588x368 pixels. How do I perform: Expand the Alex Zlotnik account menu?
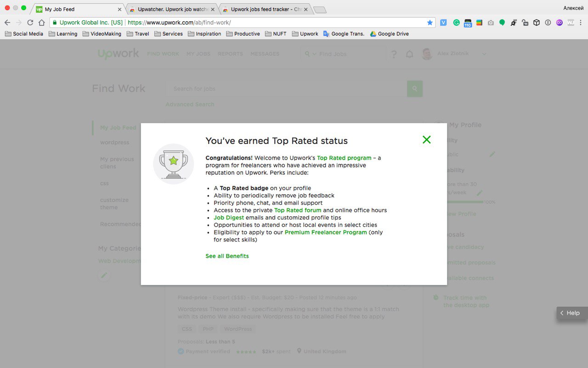click(484, 54)
